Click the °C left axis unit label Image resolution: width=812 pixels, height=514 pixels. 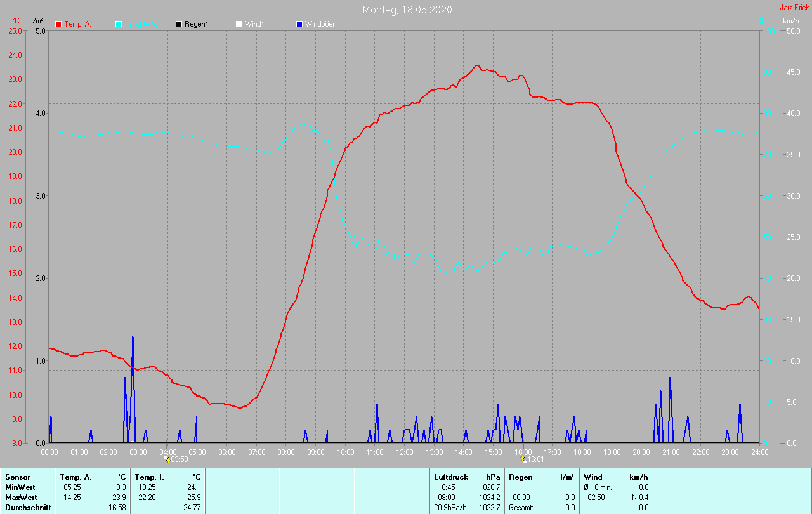(16, 21)
